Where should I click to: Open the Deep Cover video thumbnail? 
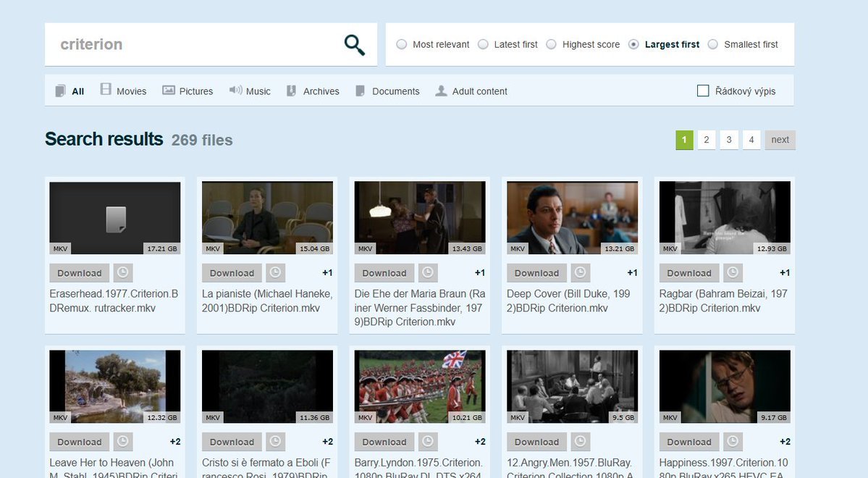coord(572,217)
